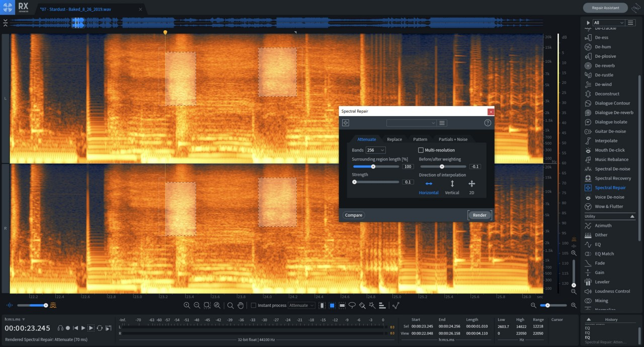Viewport: 644px width, 347px height.
Task: Open the Instant process mode dropdown
Action: (x=302, y=305)
